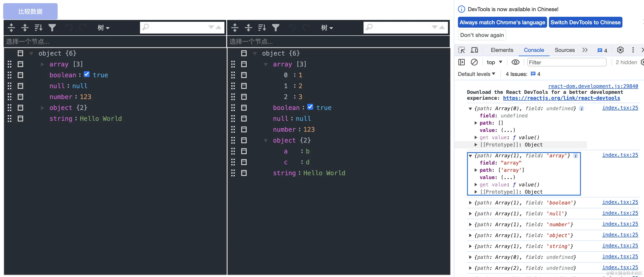This screenshot has width=644, height=277.
Task: Click sort icon in left editor toolbar
Action: [39, 27]
